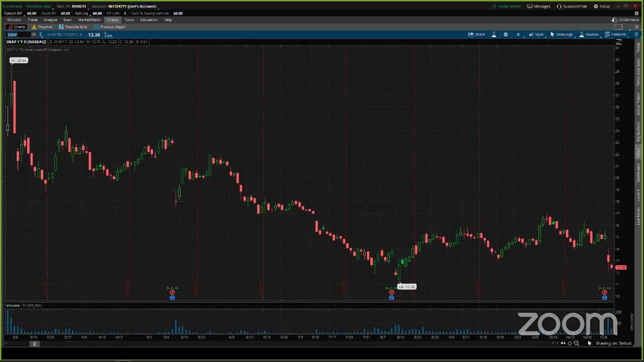Click the zoom-in magnifier icon
644x362 pixels.
coord(576,343)
